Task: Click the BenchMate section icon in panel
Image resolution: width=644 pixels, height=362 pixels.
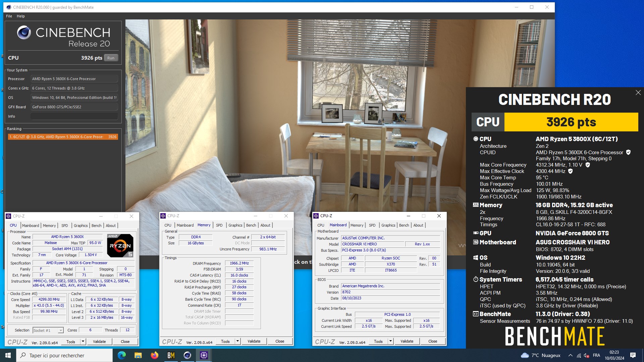Action: (476, 314)
